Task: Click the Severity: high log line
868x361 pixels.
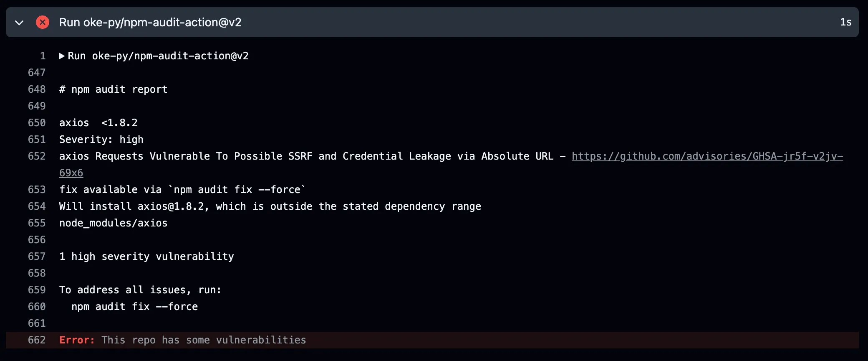Action: pos(101,139)
